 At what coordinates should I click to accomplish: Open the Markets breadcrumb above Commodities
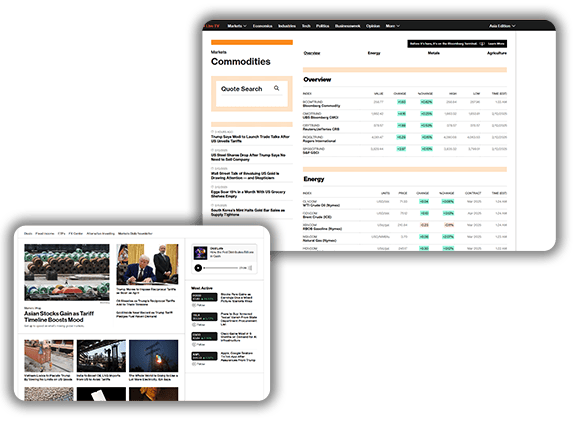tap(219, 52)
